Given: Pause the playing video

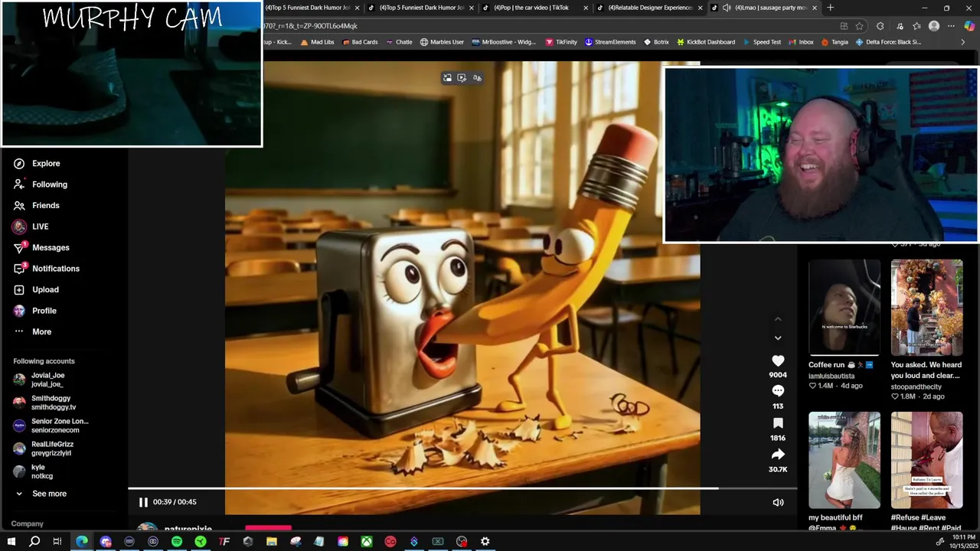Looking at the screenshot, I should click(143, 502).
